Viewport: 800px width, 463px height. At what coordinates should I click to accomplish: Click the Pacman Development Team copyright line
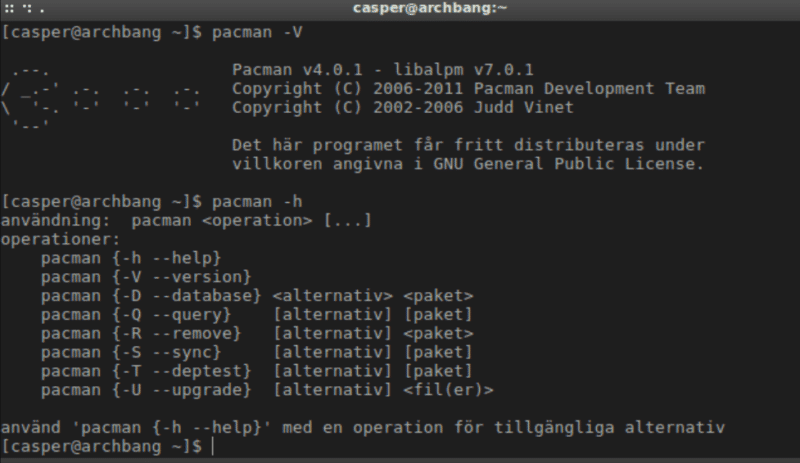[468, 88]
